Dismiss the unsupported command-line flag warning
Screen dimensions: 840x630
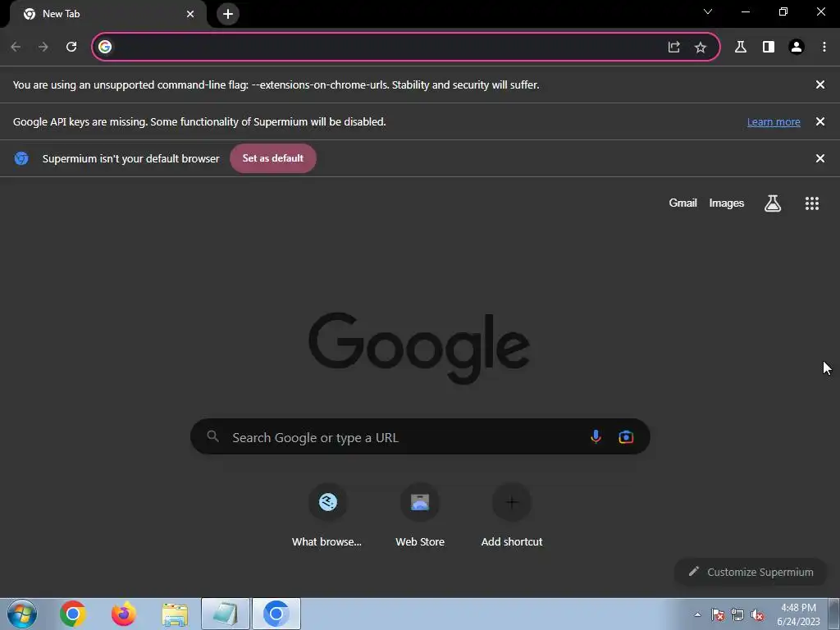click(819, 84)
